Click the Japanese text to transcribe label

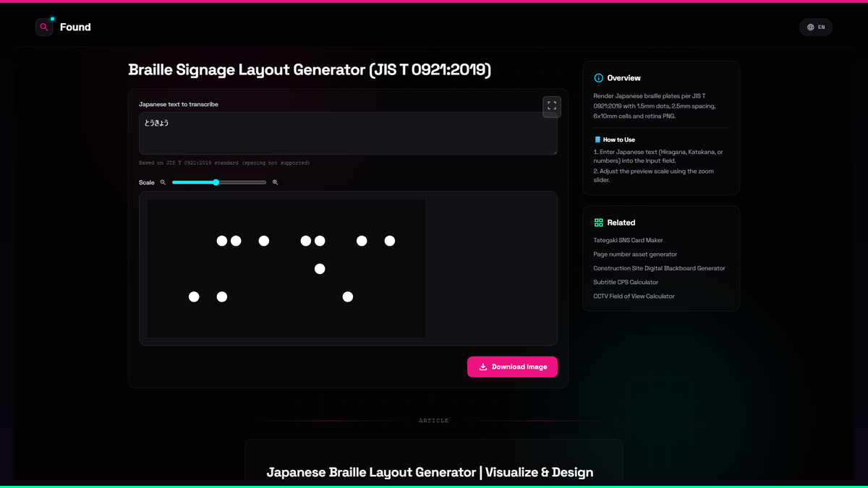pos(179,105)
